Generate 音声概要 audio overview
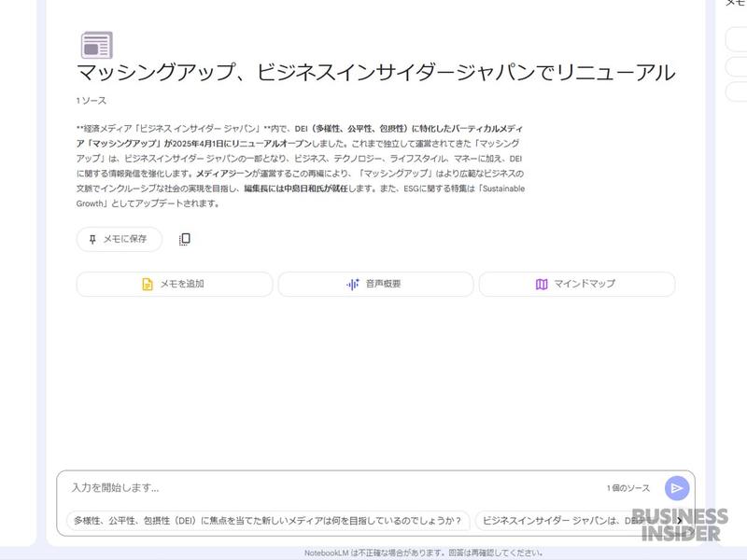The image size is (747, 560). pyautogui.click(x=375, y=285)
